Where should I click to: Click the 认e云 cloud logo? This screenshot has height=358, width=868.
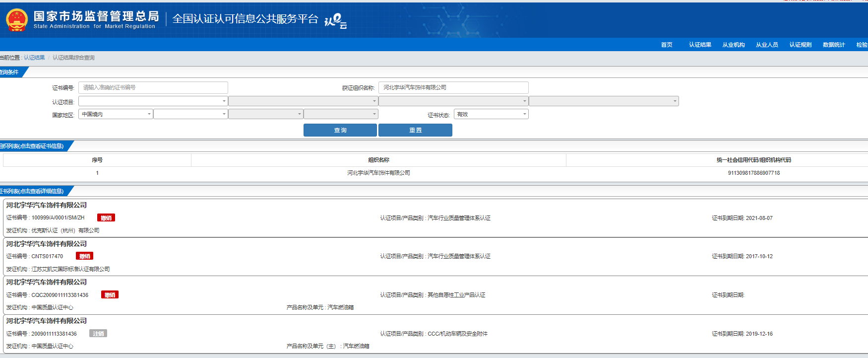(x=335, y=21)
